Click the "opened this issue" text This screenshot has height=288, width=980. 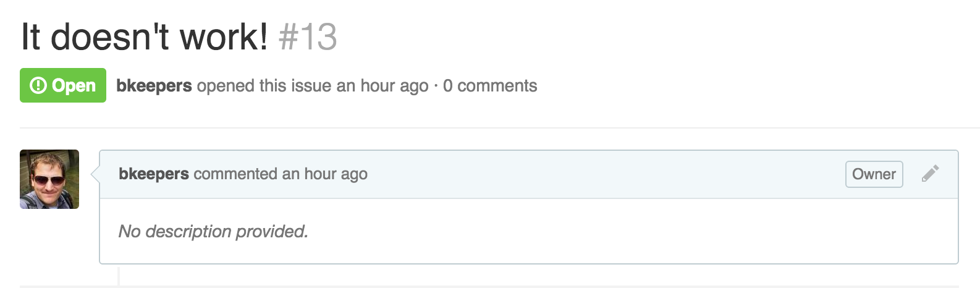click(x=264, y=85)
